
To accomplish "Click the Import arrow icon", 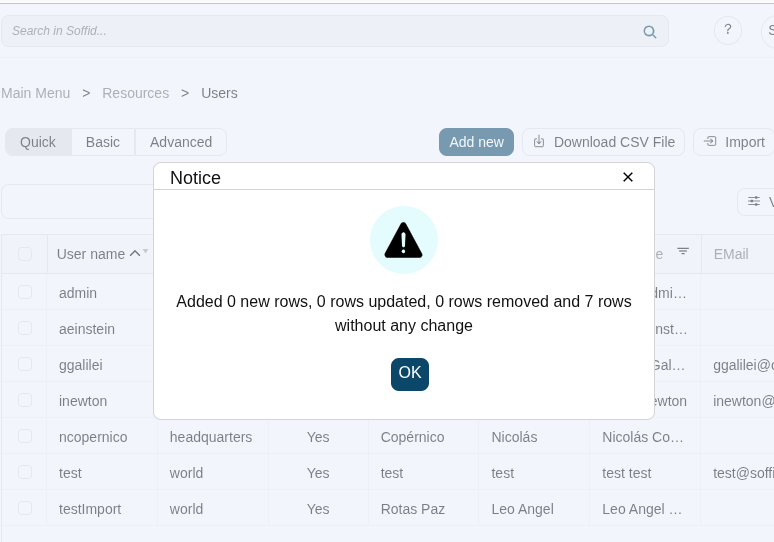I will coord(710,142).
